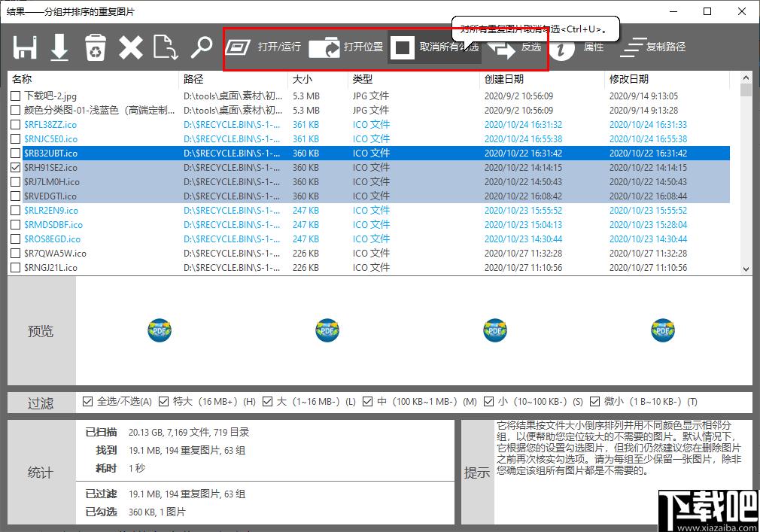Toggle 小 (10~100 KB-) filter checkbox
This screenshot has height=532, width=760.
click(488, 402)
